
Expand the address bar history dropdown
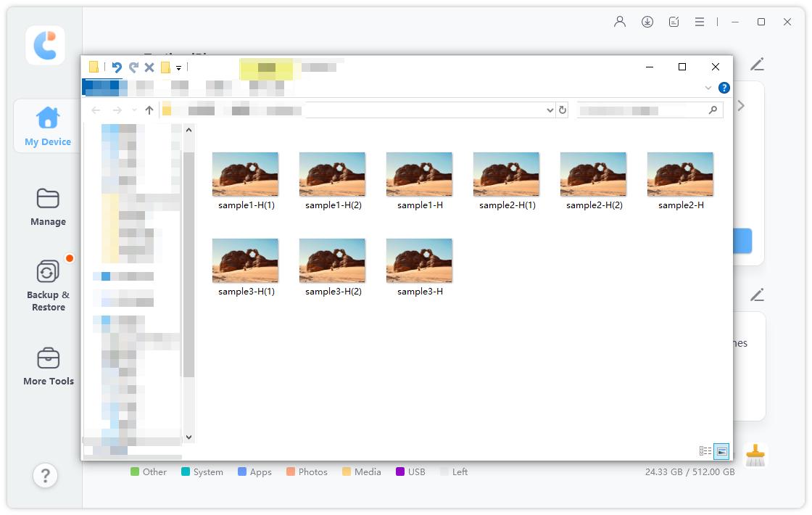coord(550,110)
